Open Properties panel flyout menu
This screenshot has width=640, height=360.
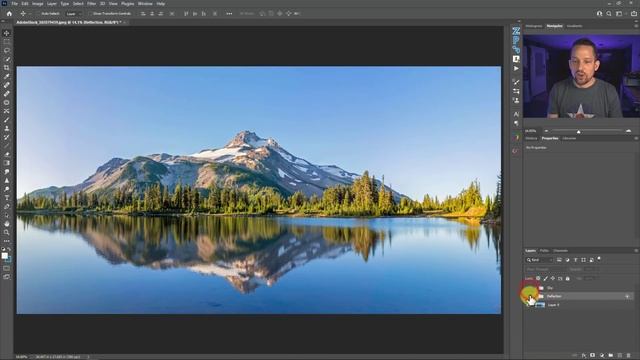coord(636,138)
